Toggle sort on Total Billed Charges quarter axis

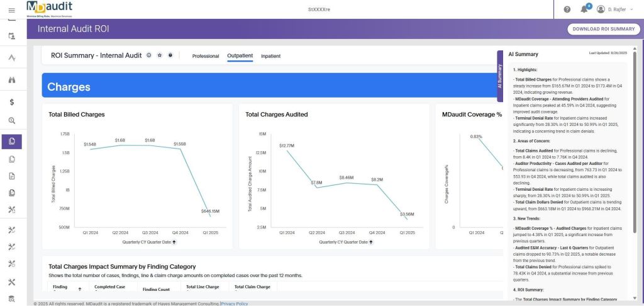pyautogui.click(x=174, y=242)
